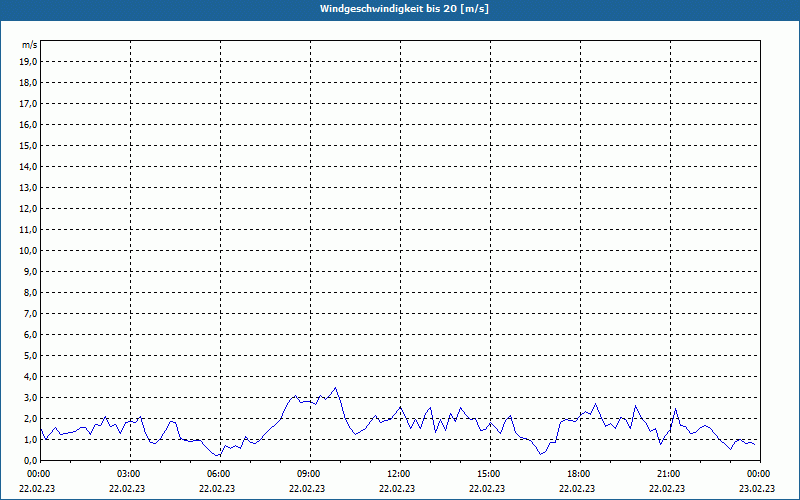Select the 19,0 y-axis label
Viewport: 800px width, 500px height.
click(28, 62)
